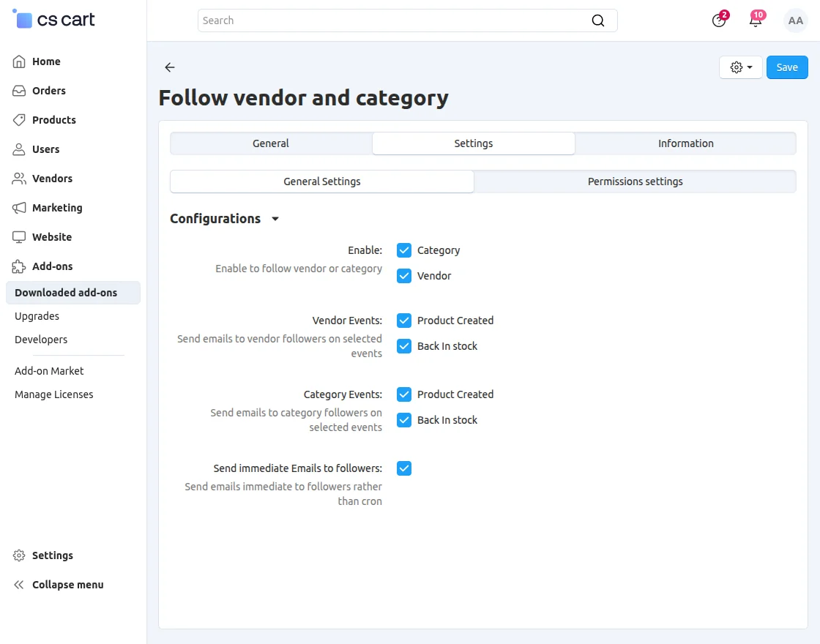This screenshot has height=644, width=820.
Task: Click the Users person icon
Action: pos(19,149)
